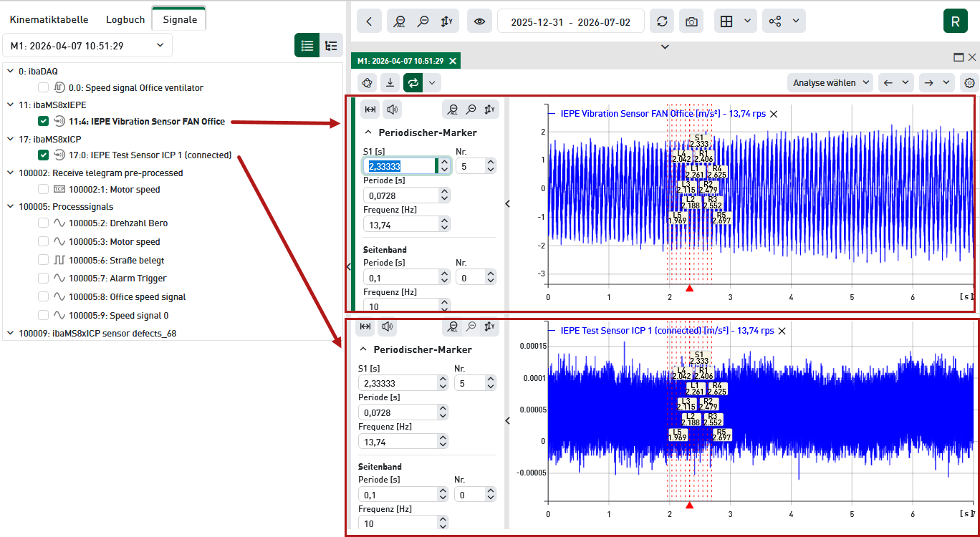Click the date range 2025-12-31 - 2026-07-02 field
This screenshot has height=537, width=980.
(x=571, y=21)
